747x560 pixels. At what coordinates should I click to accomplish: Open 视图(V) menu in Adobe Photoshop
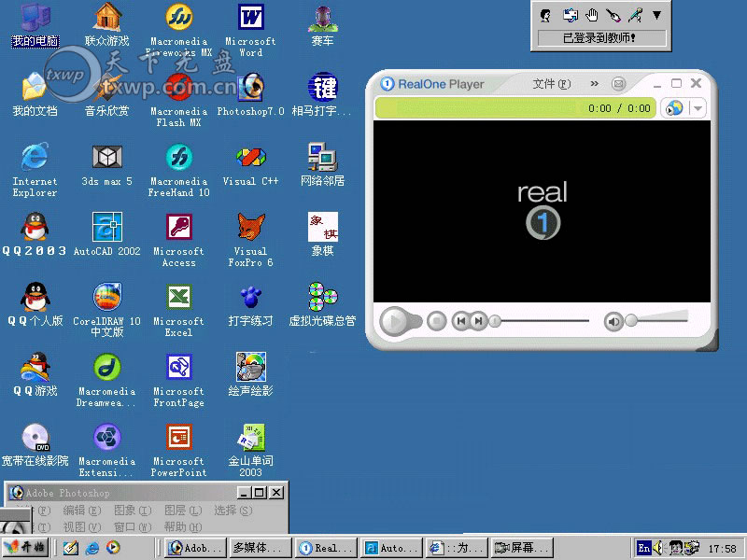click(82, 527)
